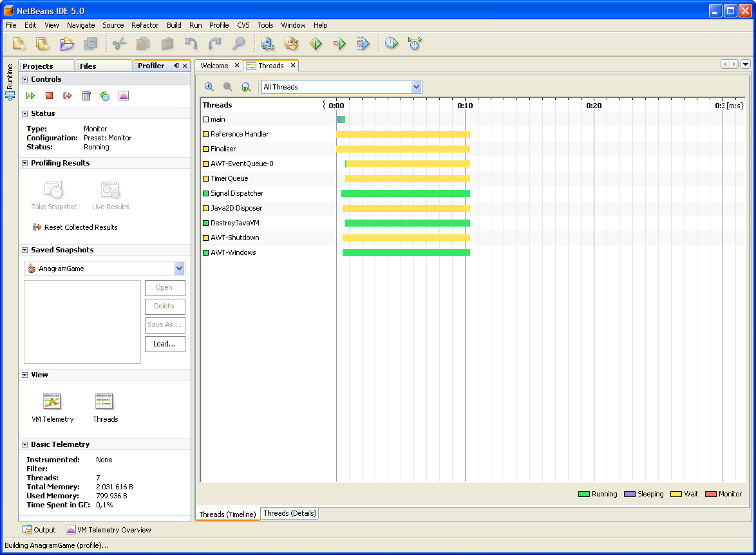Open VM Telemetry Overview window

pyautogui.click(x=108, y=530)
